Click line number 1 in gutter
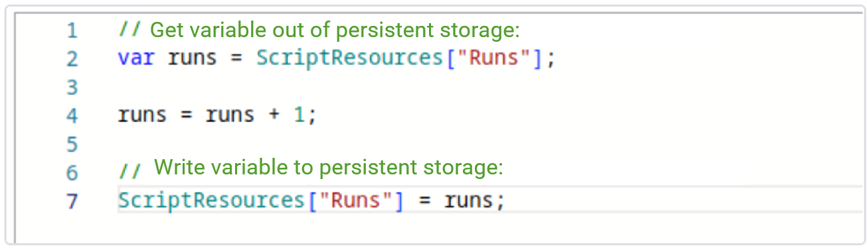 (x=72, y=31)
